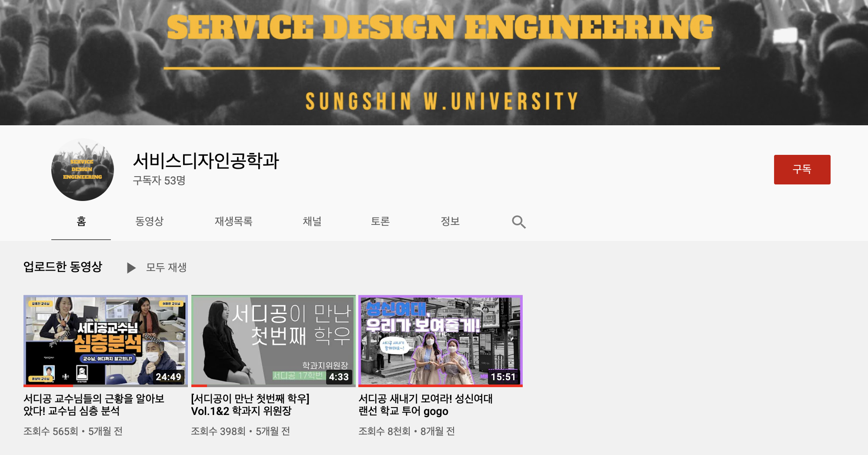Open the 토론 tab
Screen dimensions: 868x455
[x=380, y=221]
